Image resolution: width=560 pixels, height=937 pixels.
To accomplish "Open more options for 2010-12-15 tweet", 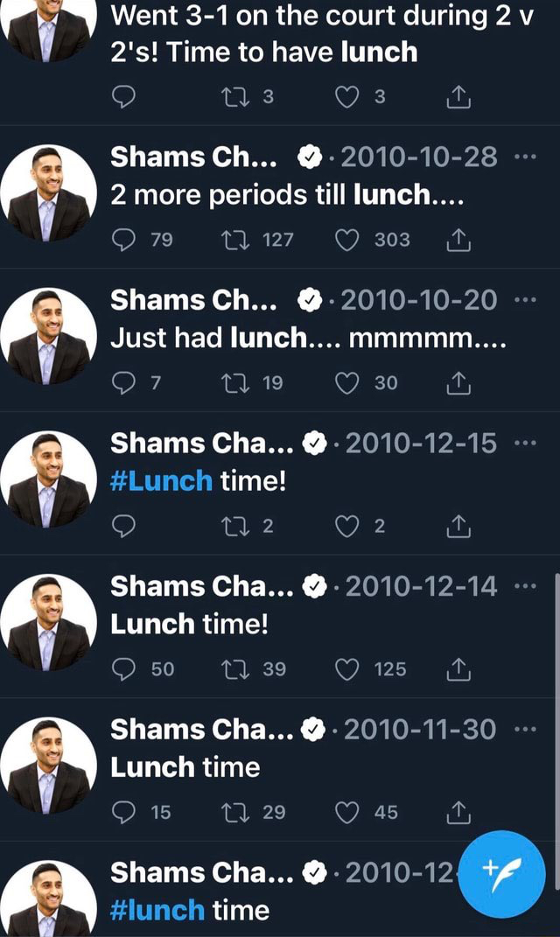I will [x=523, y=444].
